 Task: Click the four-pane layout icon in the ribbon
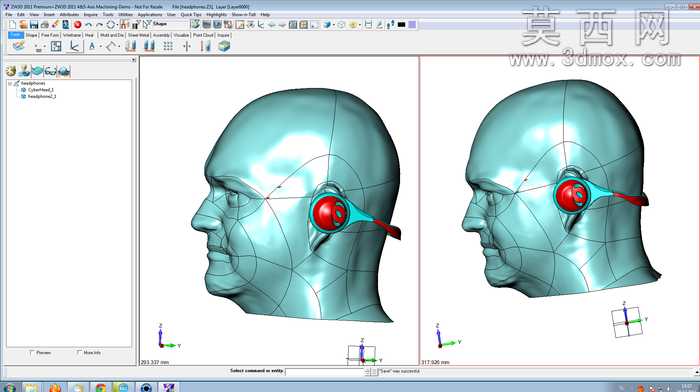pos(56,46)
